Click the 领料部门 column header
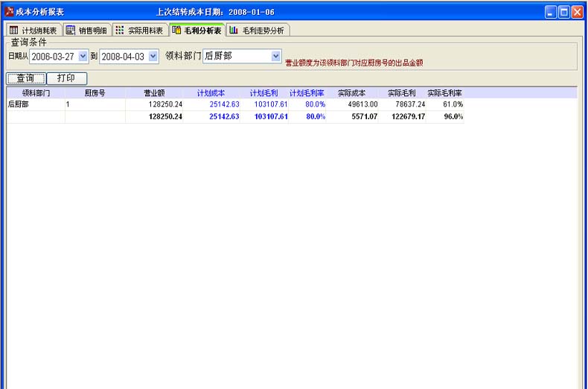 pos(36,93)
